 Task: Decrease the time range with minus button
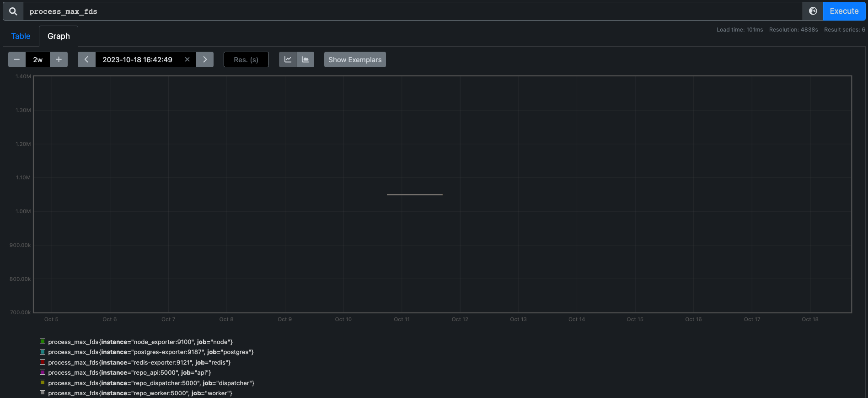click(17, 59)
